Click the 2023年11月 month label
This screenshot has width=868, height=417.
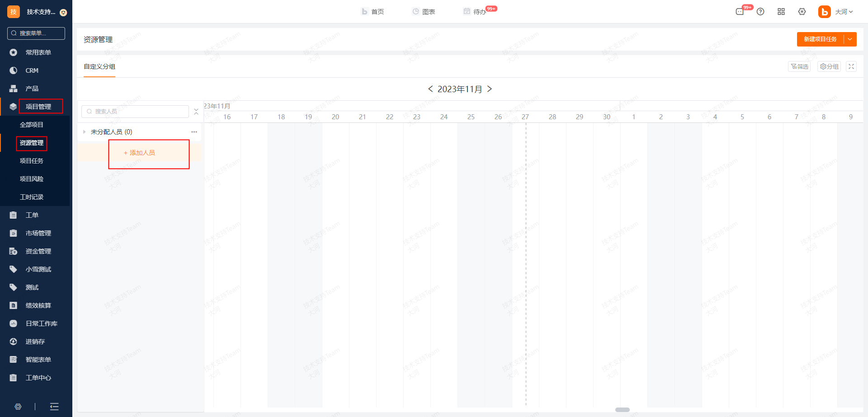click(460, 89)
